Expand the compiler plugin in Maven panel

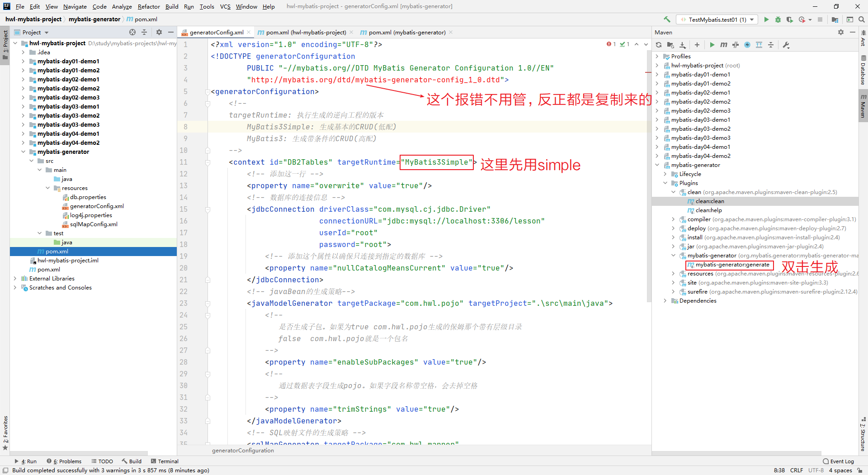coord(674,219)
